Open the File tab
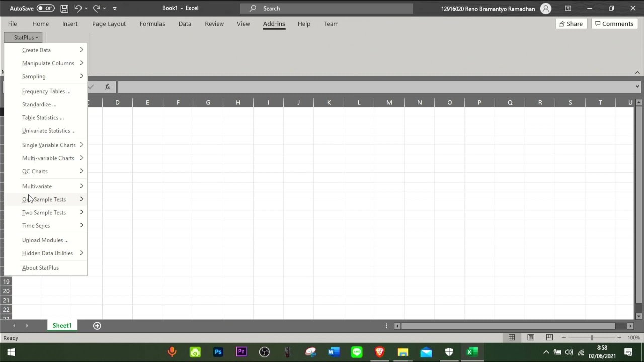The height and width of the screenshot is (362, 644). click(x=12, y=24)
